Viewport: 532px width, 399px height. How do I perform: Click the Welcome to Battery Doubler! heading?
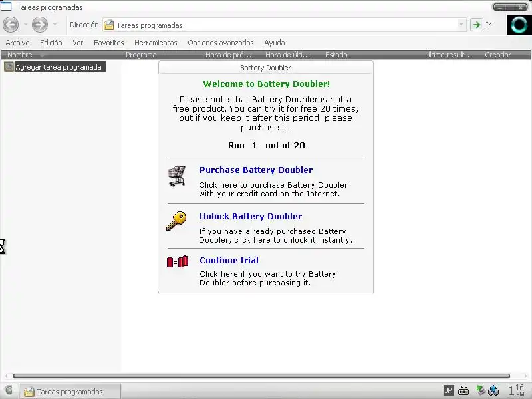tap(267, 84)
